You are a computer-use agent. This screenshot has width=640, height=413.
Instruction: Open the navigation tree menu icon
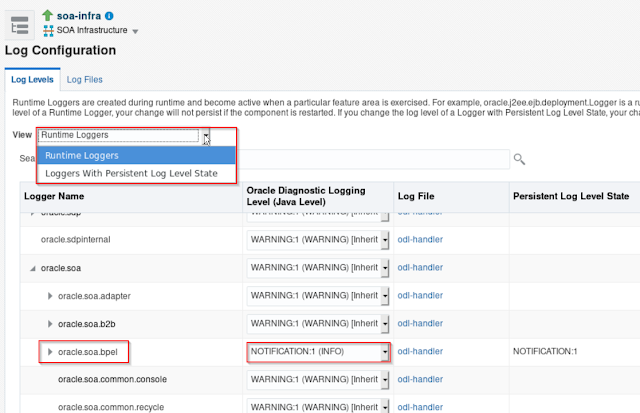(x=19, y=25)
